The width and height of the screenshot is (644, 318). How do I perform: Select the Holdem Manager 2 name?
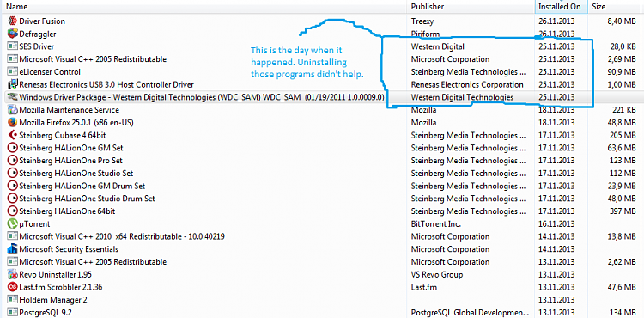[53, 300]
